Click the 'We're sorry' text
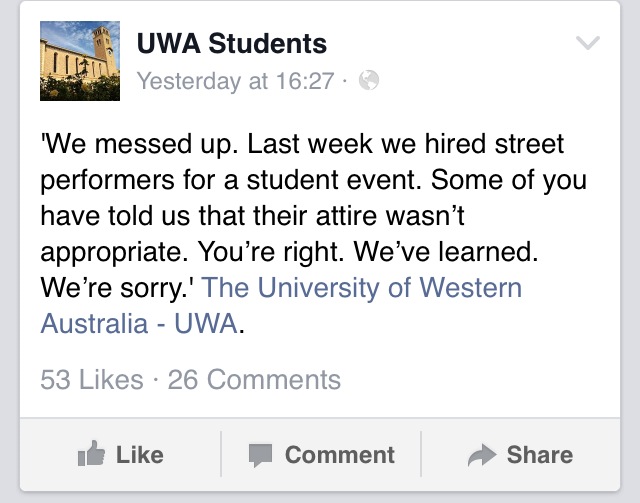This screenshot has width=640, height=503. 118,289
